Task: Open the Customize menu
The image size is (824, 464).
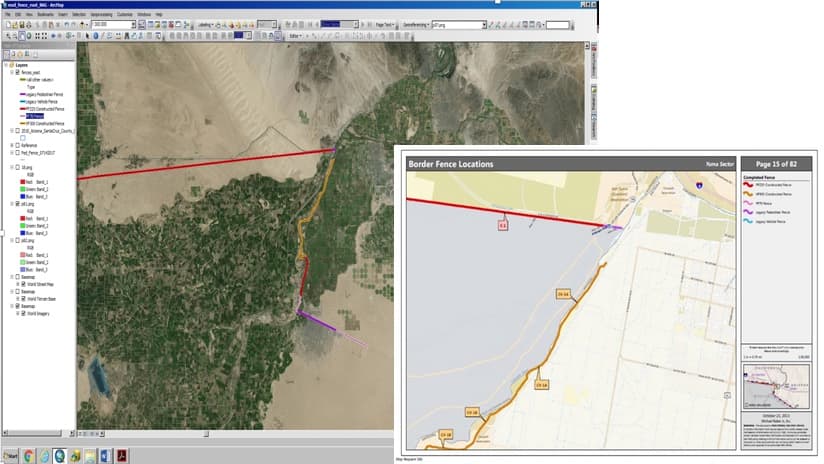Action: (x=125, y=14)
